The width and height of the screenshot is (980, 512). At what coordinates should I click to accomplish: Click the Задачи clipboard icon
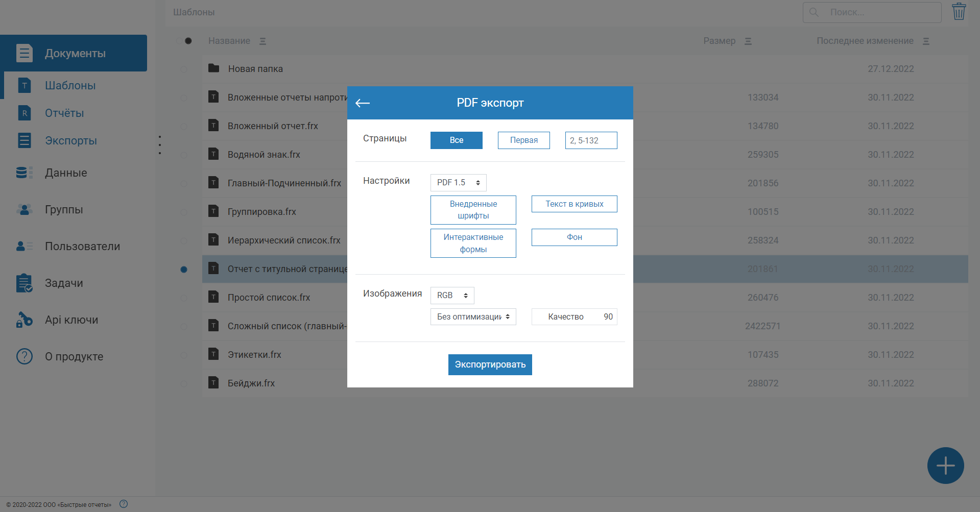pyautogui.click(x=24, y=283)
